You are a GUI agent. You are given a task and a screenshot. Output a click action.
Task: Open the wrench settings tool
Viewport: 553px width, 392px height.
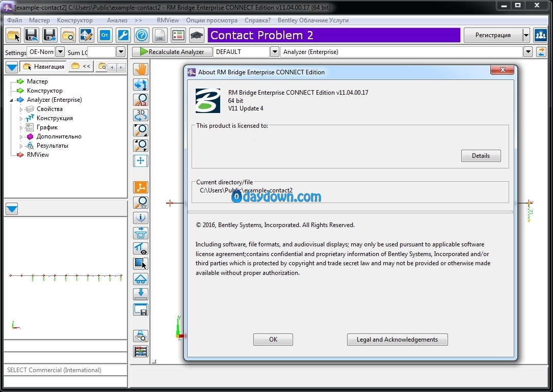tap(123, 35)
